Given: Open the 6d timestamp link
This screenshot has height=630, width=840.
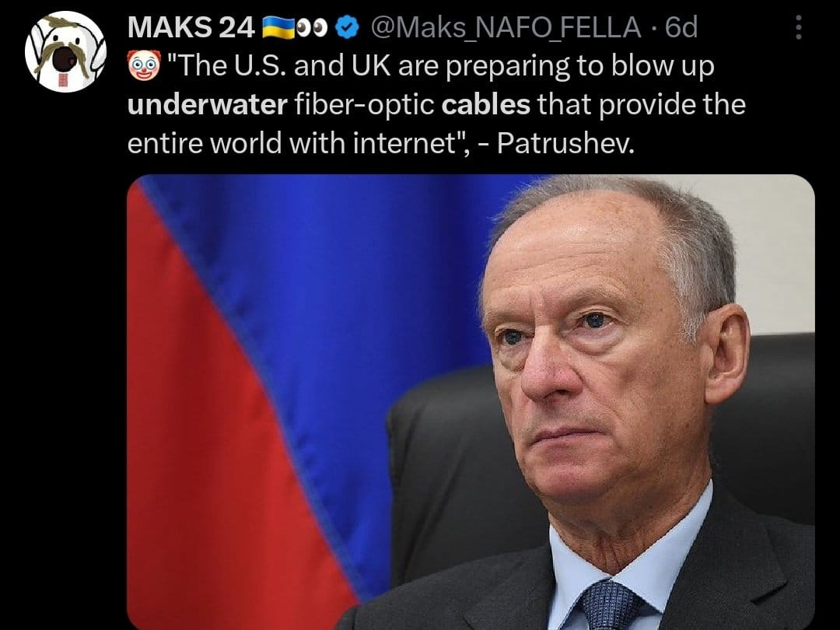Looking at the screenshot, I should point(681,26).
